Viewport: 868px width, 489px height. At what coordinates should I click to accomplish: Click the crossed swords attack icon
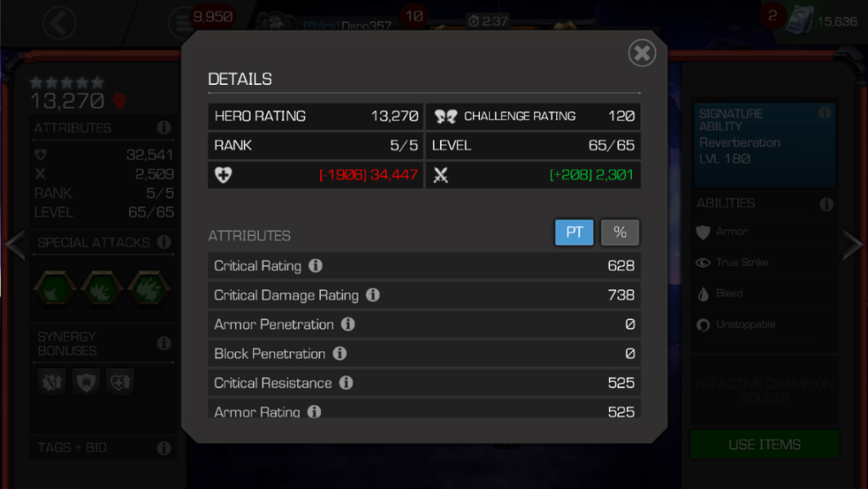tap(441, 175)
